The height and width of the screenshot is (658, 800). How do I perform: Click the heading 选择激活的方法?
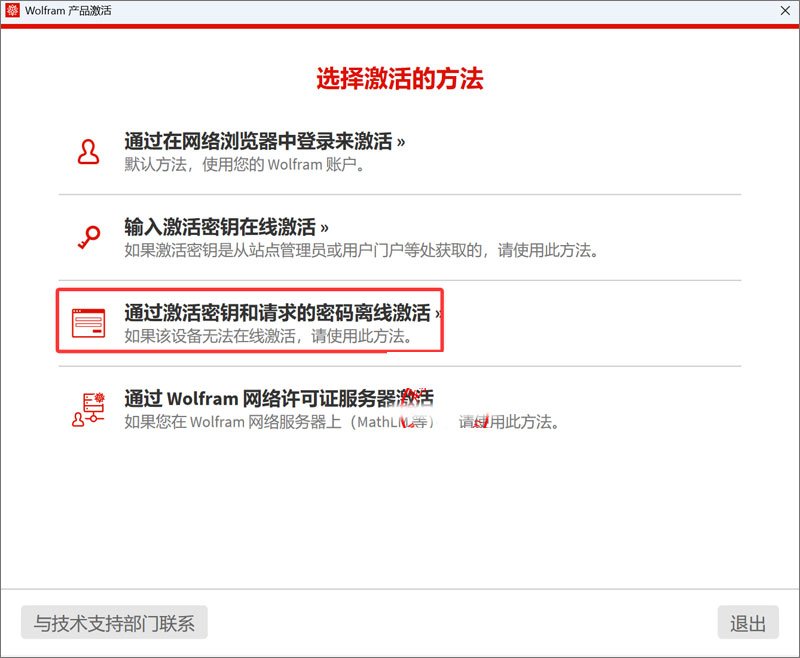[399, 79]
